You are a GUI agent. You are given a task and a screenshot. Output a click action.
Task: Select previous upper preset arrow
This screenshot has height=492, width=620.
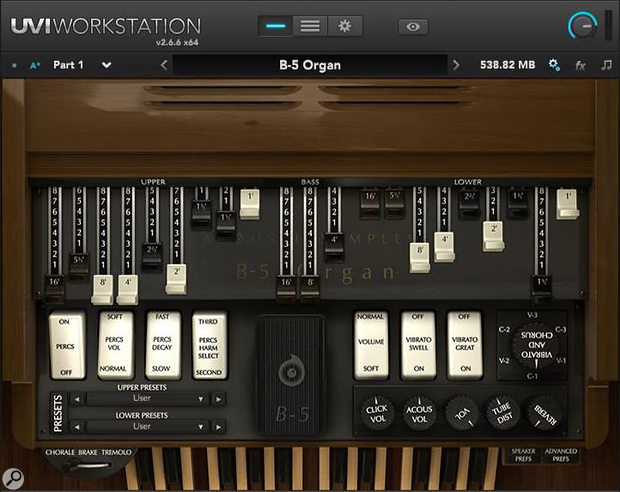pyautogui.click(x=77, y=399)
